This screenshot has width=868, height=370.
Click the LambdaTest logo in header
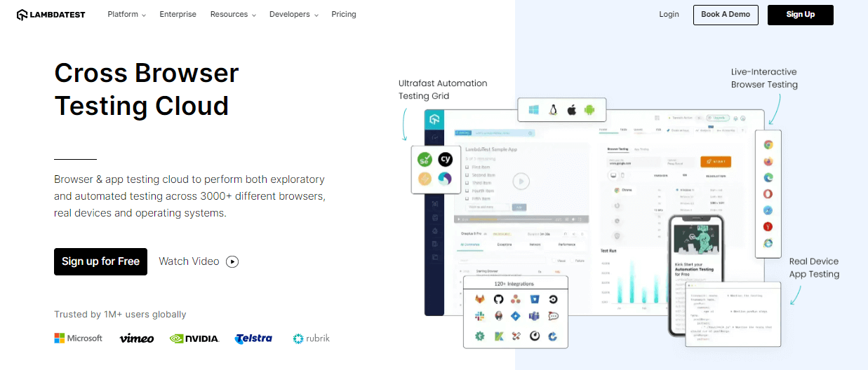pos(51,15)
